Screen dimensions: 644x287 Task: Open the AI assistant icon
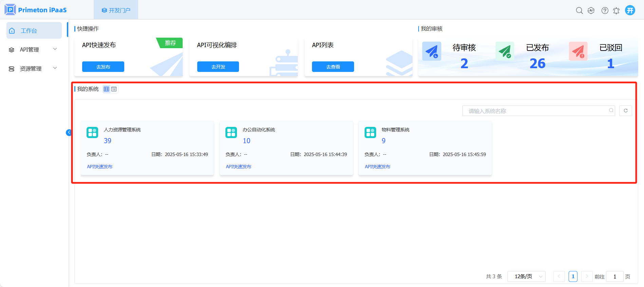[x=591, y=11]
